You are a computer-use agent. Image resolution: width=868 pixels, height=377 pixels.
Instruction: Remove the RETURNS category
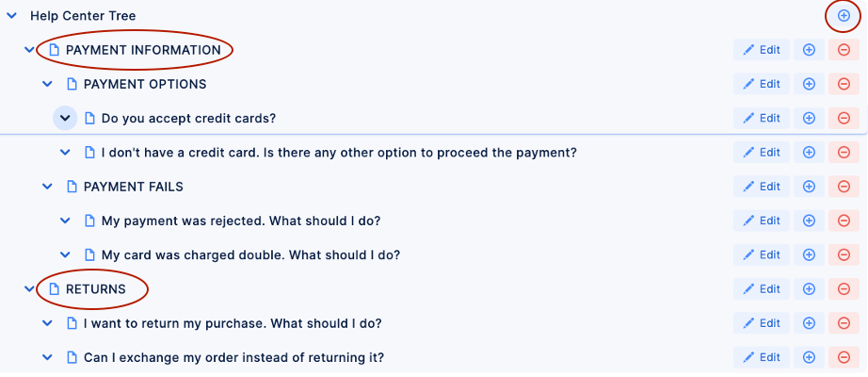(844, 289)
